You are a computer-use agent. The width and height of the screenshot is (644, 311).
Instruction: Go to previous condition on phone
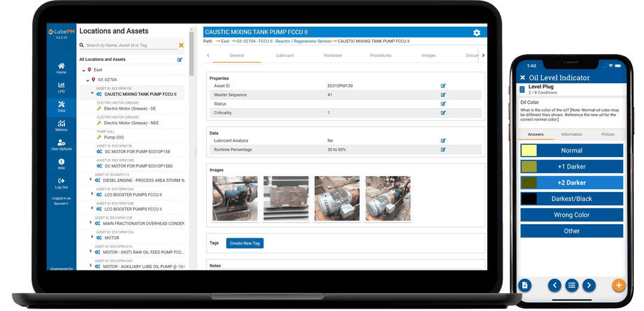(x=555, y=285)
